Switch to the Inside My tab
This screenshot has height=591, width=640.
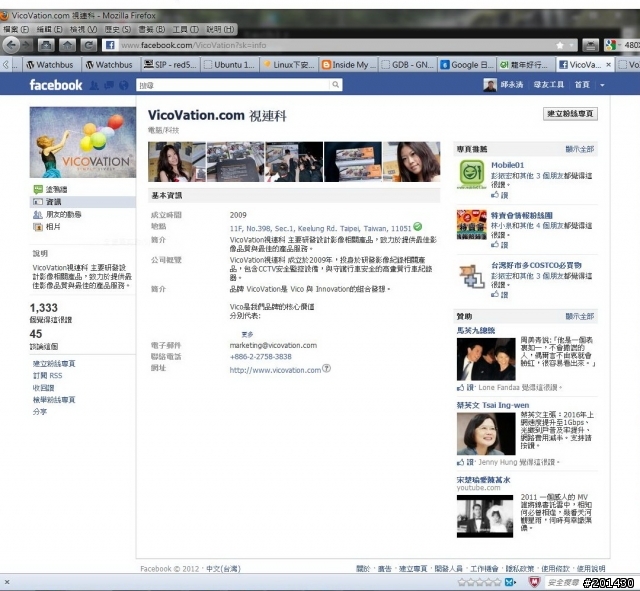click(349, 64)
